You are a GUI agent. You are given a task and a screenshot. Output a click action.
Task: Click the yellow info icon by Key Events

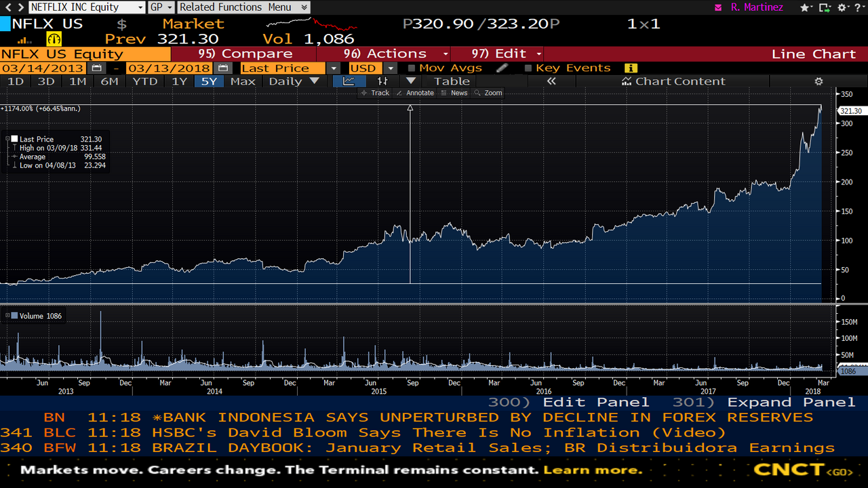pos(631,68)
